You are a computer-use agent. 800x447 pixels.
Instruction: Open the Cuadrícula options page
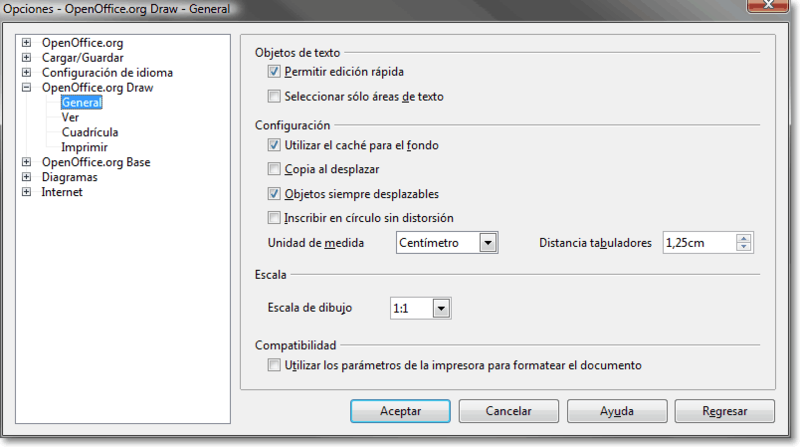pos(90,132)
